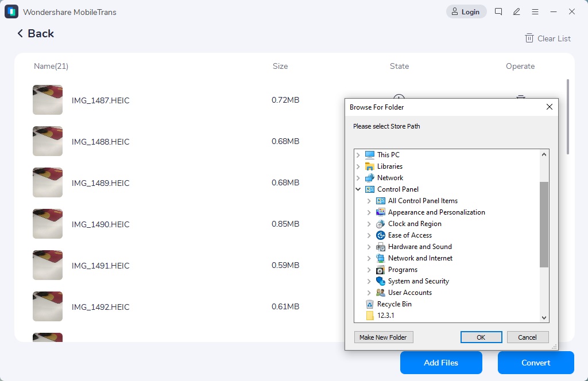Click the Ease of Access icon
This screenshot has width=588, height=381.
[x=381, y=235]
